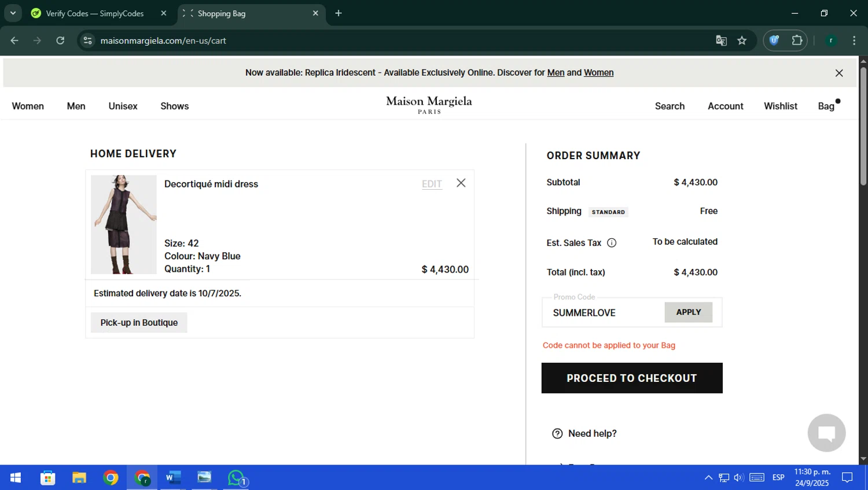Open the volume control in tray

tap(738, 478)
